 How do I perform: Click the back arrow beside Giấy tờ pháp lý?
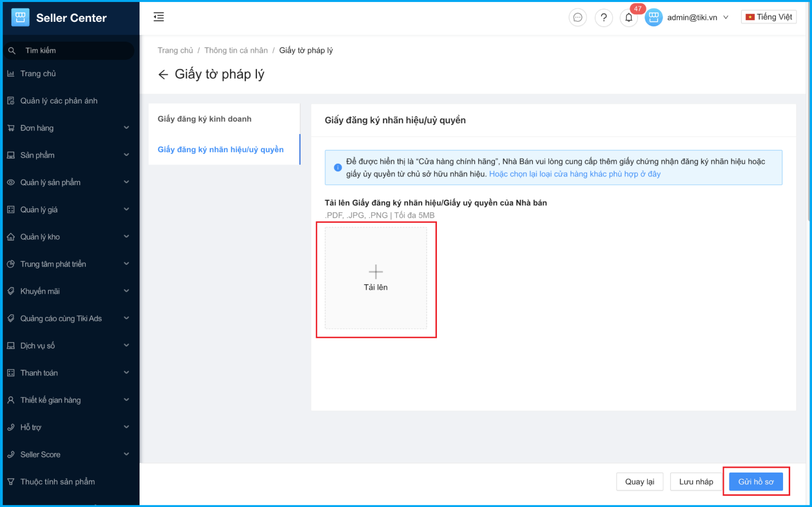(163, 75)
